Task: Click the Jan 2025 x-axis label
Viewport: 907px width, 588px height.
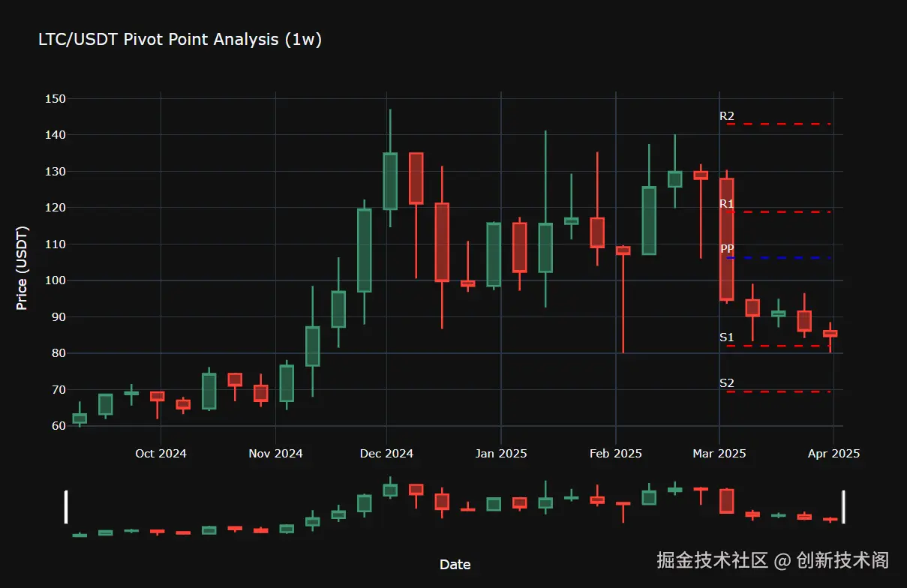Action: (x=501, y=454)
